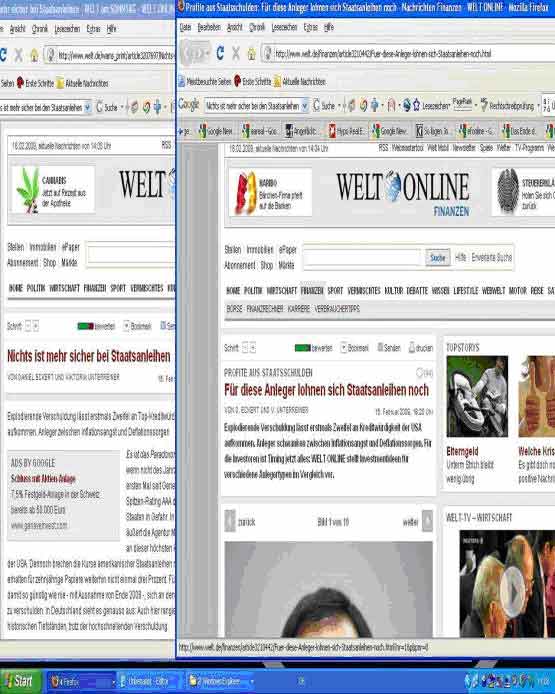Click the Lesezeichen star icon on the Google toolbar

click(x=416, y=105)
